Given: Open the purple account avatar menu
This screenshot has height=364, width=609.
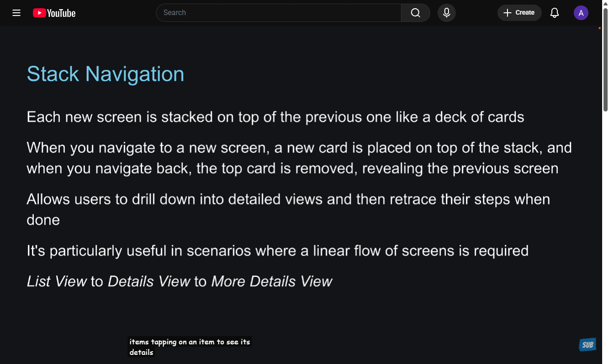Looking at the screenshot, I should pos(581,13).
